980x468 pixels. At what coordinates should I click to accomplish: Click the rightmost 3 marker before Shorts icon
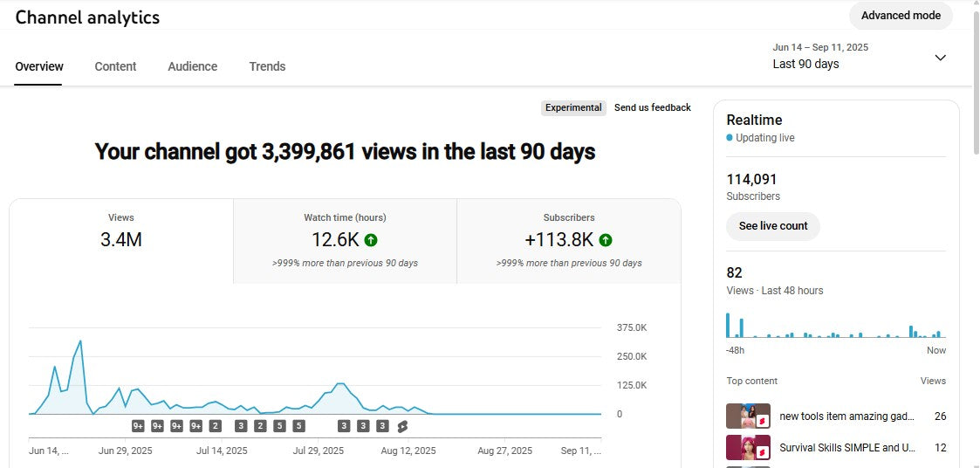tap(382, 426)
